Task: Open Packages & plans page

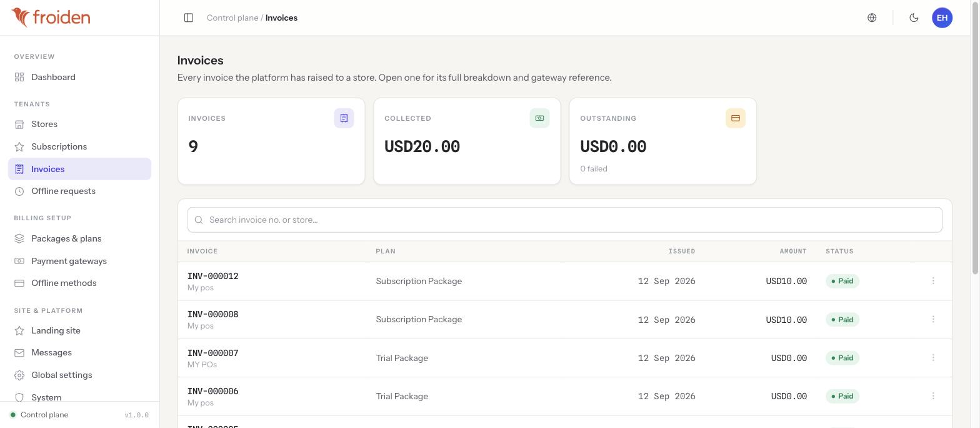Action: coord(79,238)
